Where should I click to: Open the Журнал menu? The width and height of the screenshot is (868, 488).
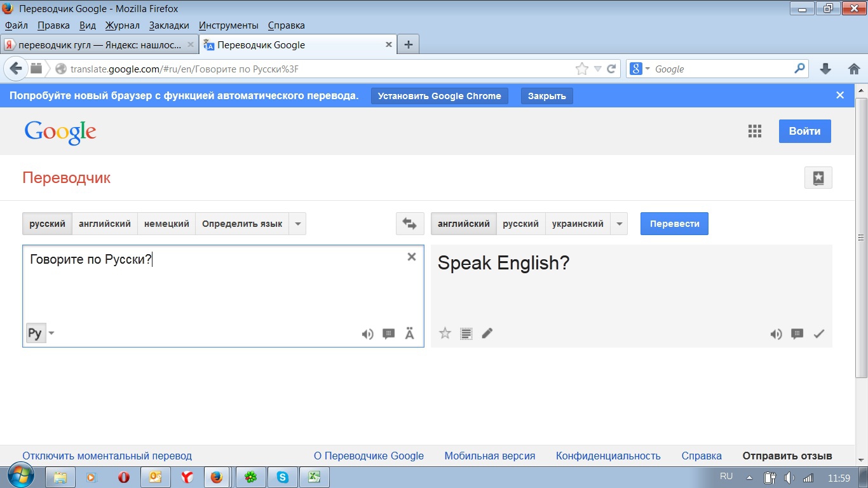click(122, 25)
